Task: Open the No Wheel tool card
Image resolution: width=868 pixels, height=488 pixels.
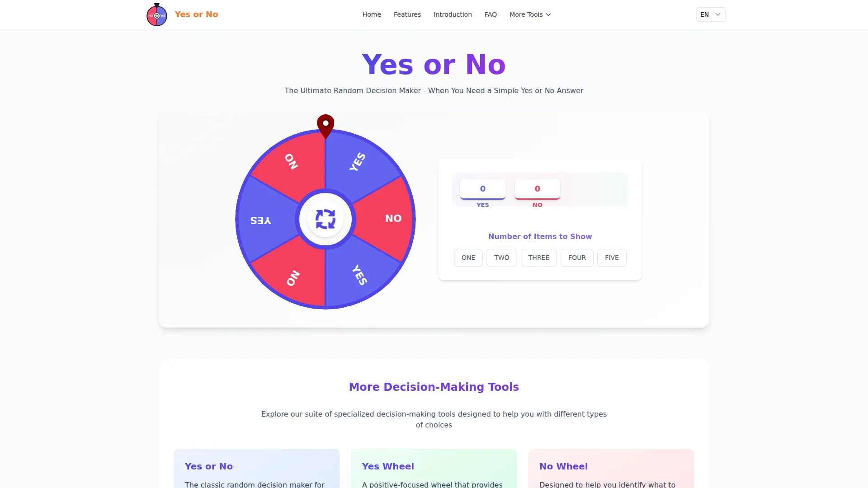Action: tap(611, 470)
